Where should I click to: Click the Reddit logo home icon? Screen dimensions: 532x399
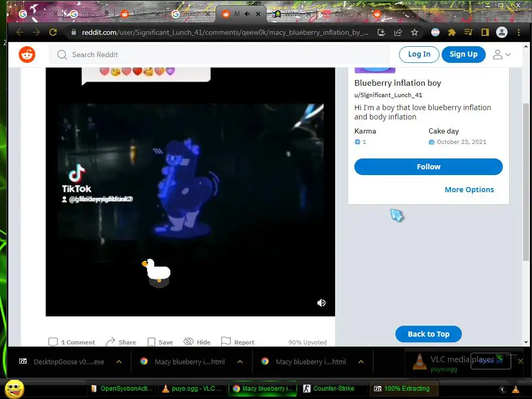27,55
